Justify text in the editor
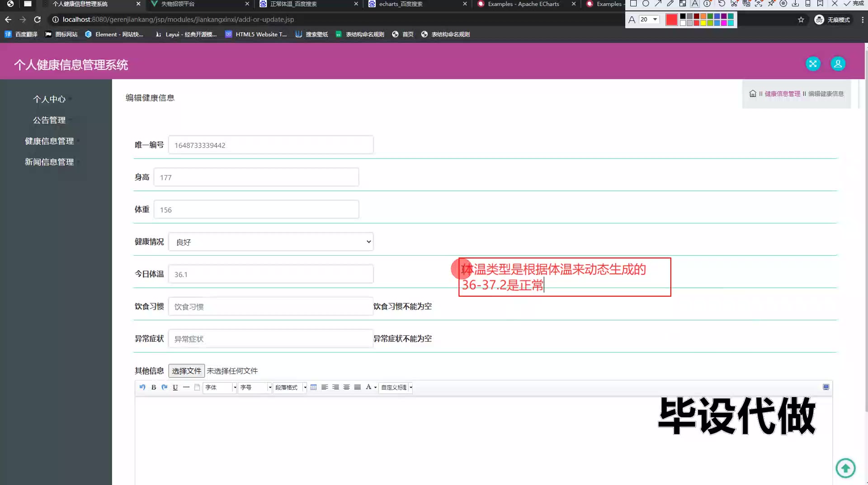The width and height of the screenshot is (868, 485). 358,387
